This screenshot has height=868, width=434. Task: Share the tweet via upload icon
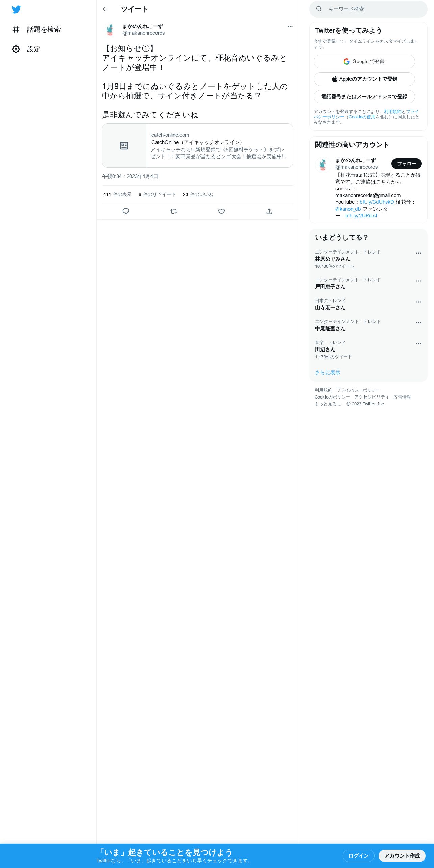[x=269, y=211]
